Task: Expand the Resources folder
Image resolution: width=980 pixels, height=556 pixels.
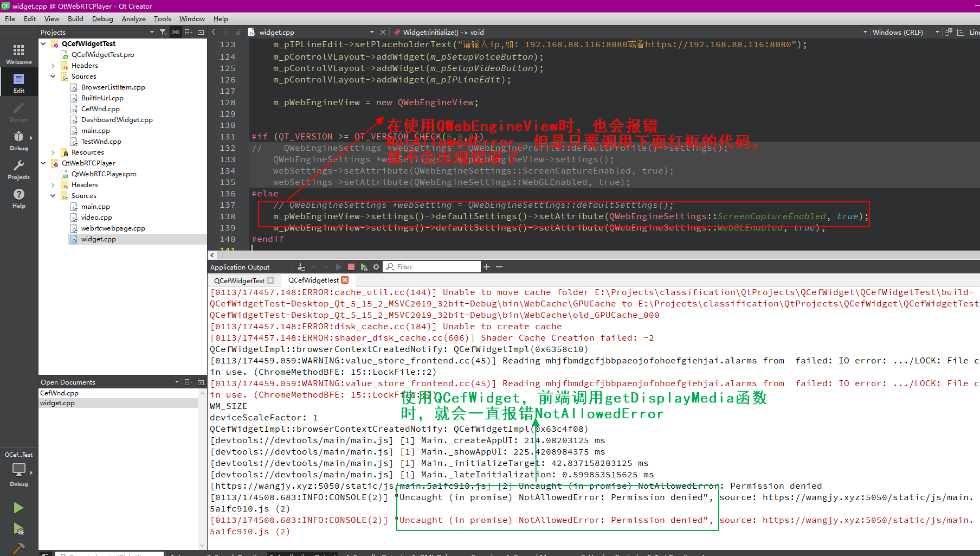Action: point(53,152)
